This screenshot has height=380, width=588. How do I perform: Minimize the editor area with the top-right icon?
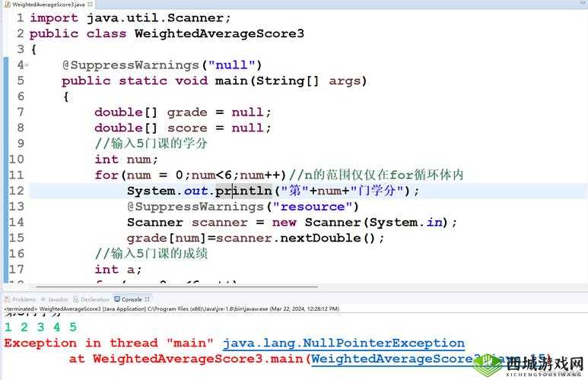pos(583,3)
